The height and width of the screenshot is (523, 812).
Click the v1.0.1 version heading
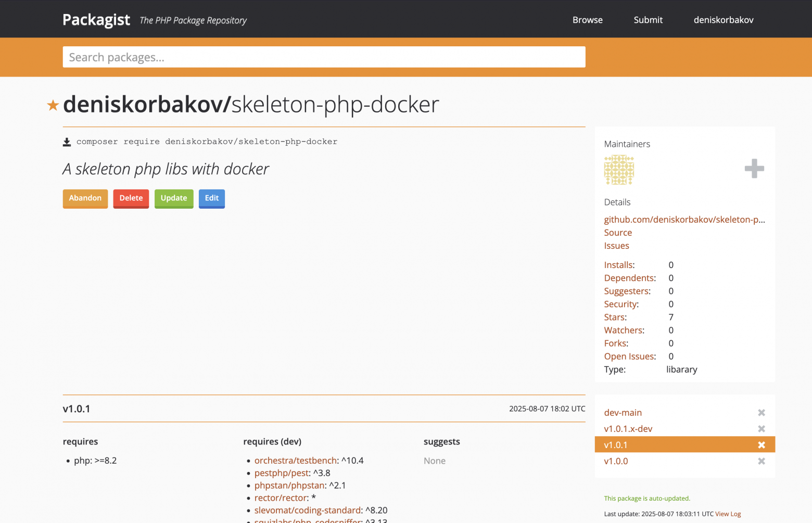[x=77, y=409]
